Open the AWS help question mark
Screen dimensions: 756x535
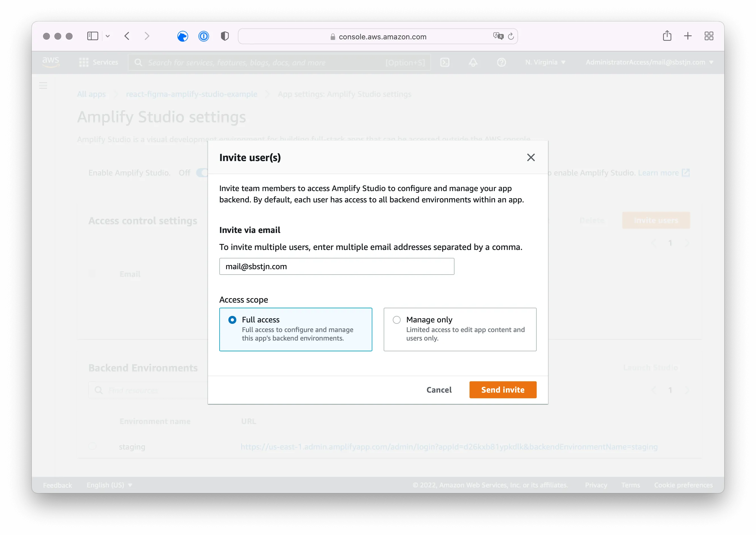coord(502,62)
